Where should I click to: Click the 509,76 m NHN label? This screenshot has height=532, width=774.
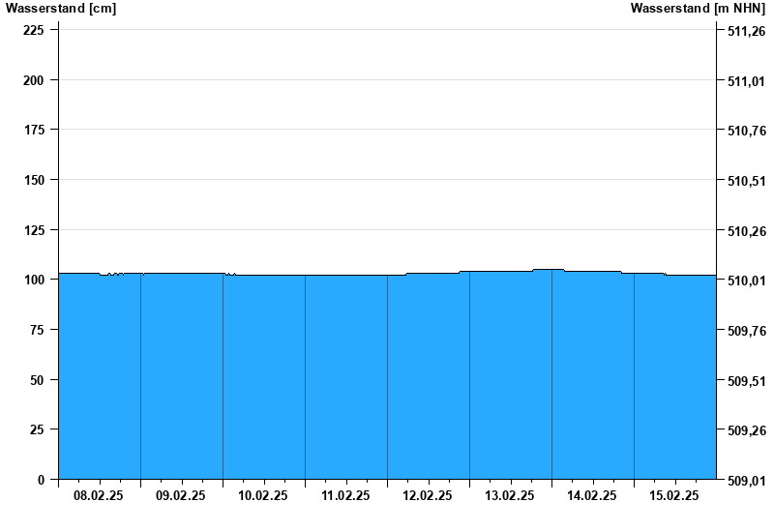[x=746, y=331]
